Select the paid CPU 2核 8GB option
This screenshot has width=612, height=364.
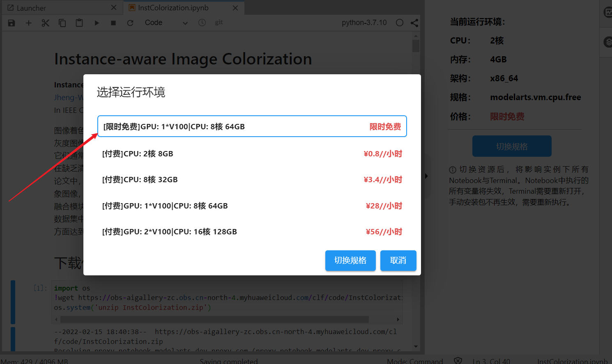252,154
